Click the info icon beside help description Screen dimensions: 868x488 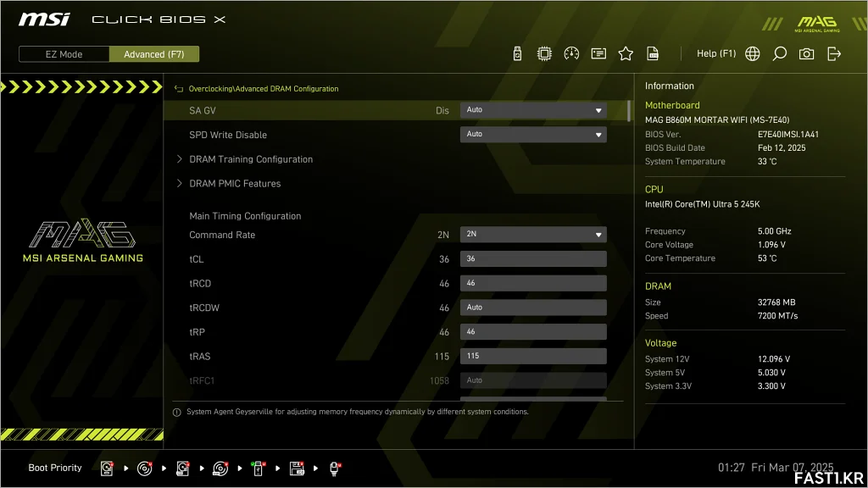point(176,413)
